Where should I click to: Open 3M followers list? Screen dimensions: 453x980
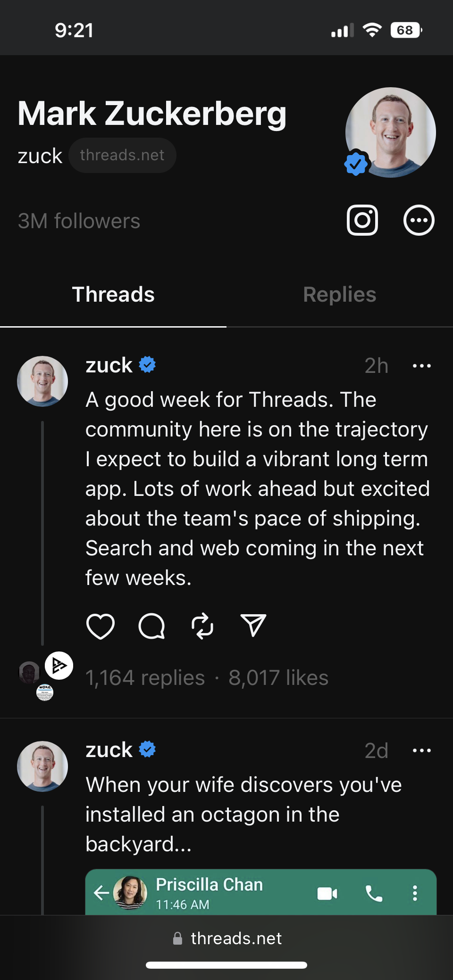pyautogui.click(x=79, y=221)
